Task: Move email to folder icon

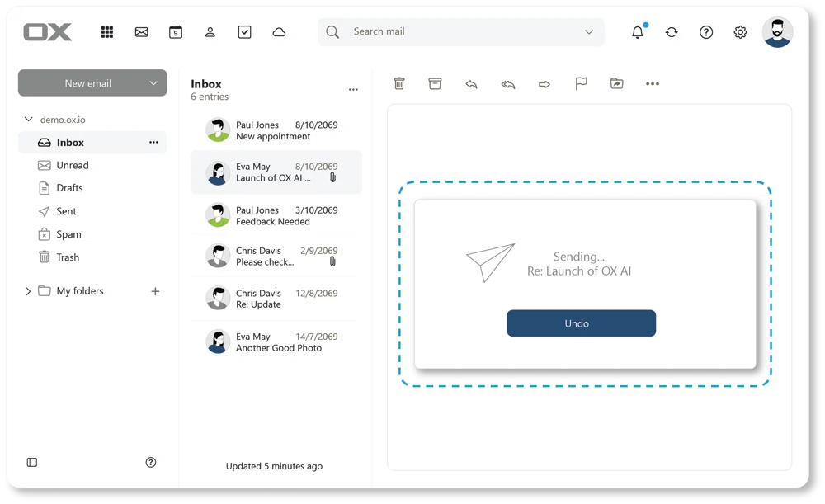Action: (616, 83)
